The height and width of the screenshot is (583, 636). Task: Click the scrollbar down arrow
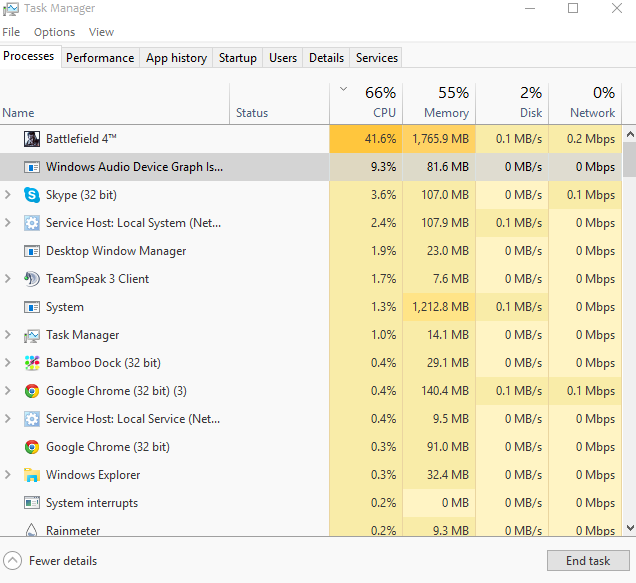[630, 528]
